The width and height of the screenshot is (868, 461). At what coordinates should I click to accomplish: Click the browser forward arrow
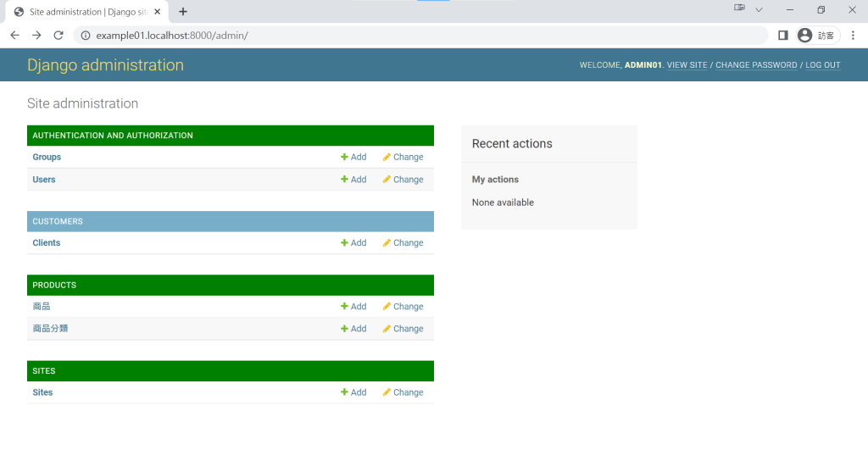[36, 36]
